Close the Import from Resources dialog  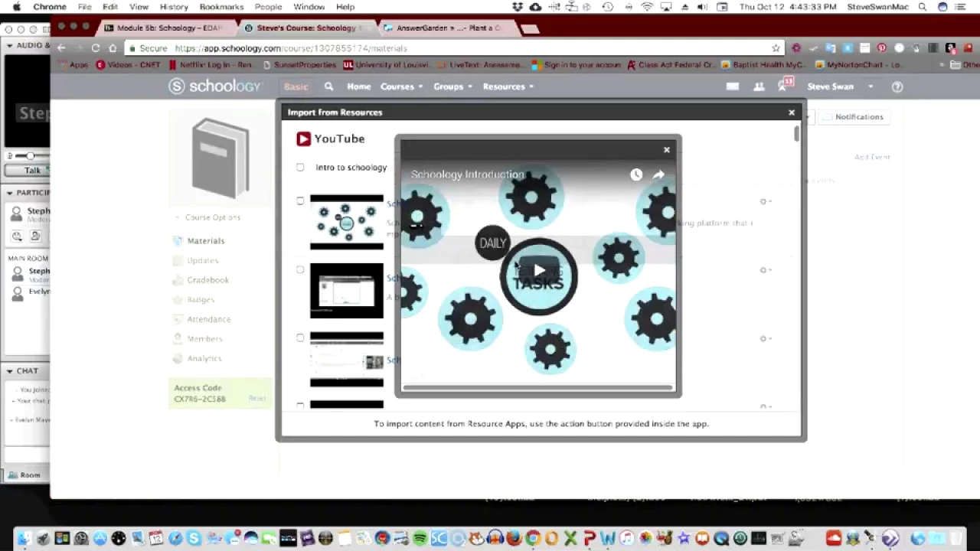792,112
